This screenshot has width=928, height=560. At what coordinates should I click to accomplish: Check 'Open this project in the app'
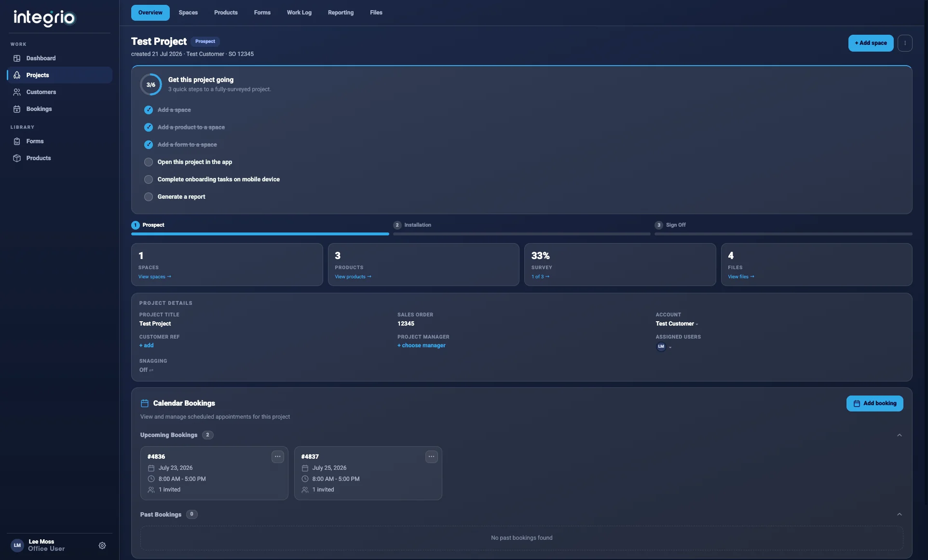(x=149, y=162)
